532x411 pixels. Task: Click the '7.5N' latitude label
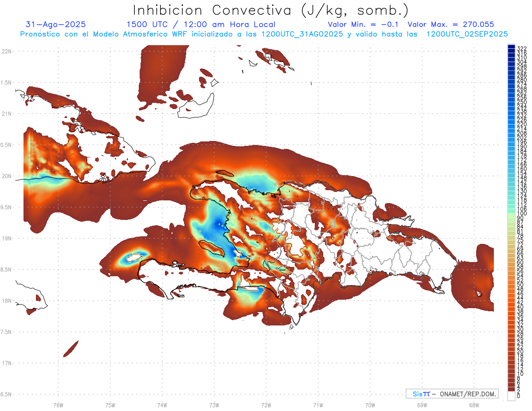tap(6, 332)
